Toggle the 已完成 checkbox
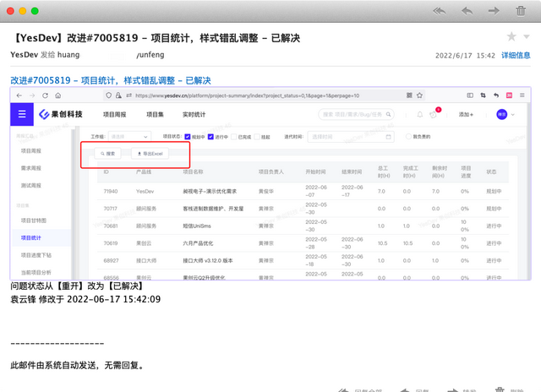Screen dimensions: 541x392 pyautogui.click(x=234, y=137)
